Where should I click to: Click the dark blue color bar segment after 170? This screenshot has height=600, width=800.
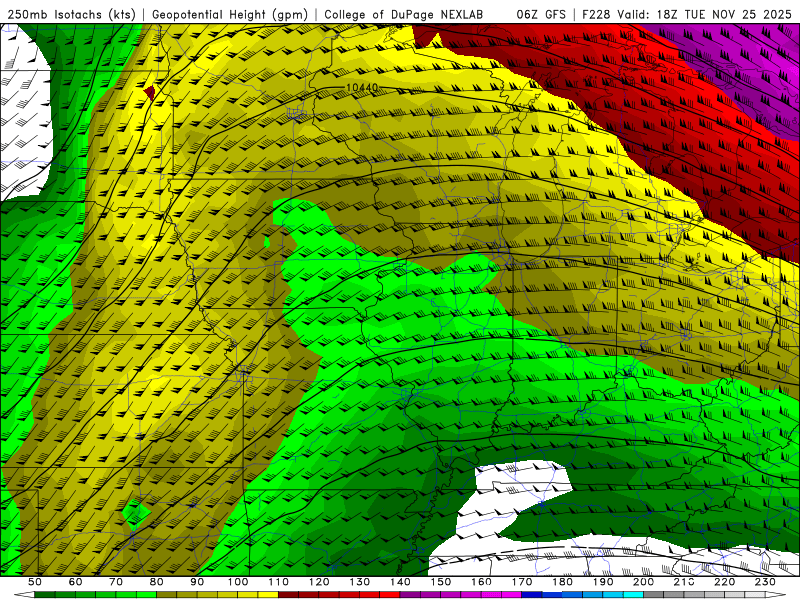tap(532, 595)
